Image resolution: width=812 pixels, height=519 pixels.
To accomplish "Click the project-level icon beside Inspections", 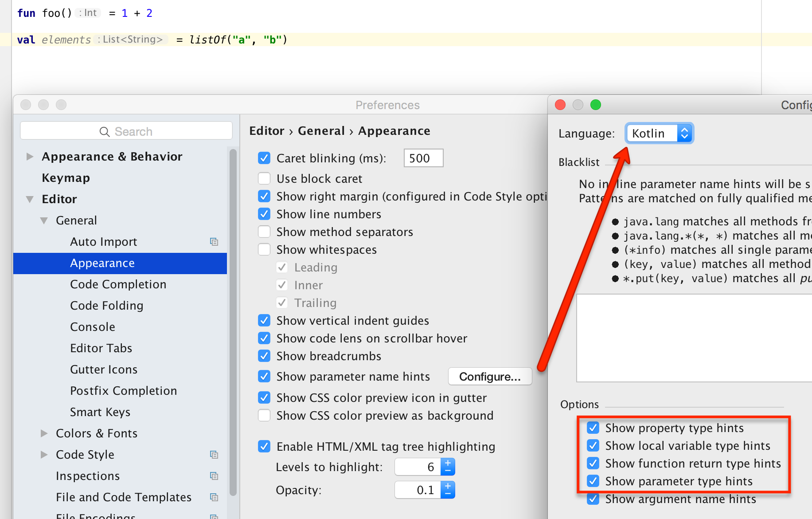I will tap(214, 476).
